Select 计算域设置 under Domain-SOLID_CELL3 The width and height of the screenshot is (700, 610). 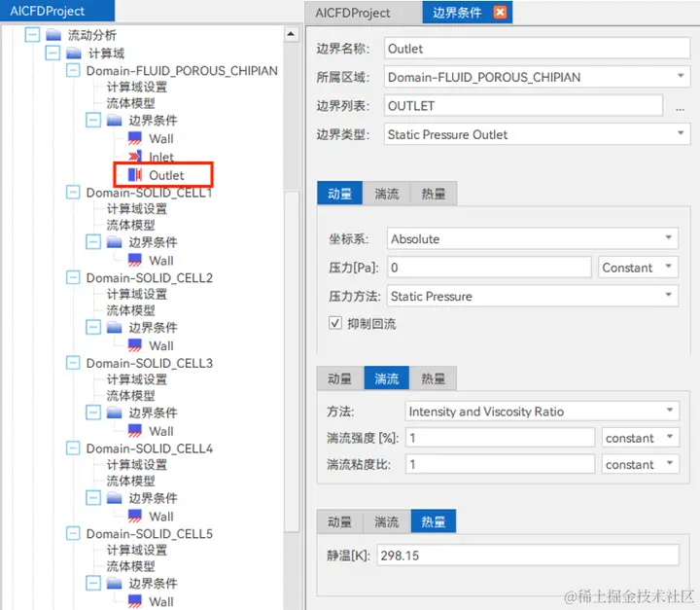[137, 379]
